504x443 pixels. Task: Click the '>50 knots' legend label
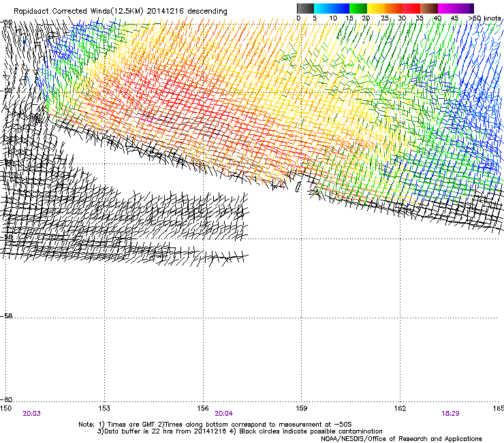pos(484,18)
